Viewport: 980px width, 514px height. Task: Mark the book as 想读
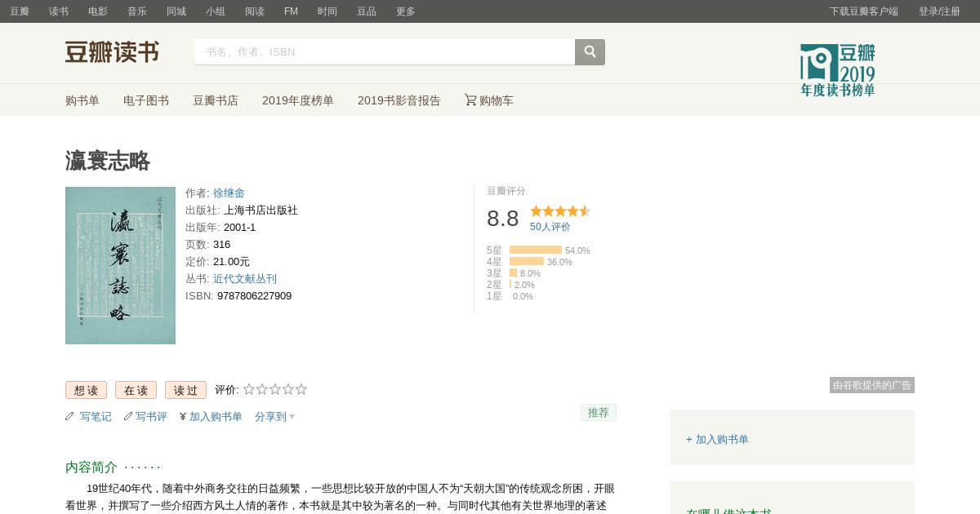(x=86, y=390)
